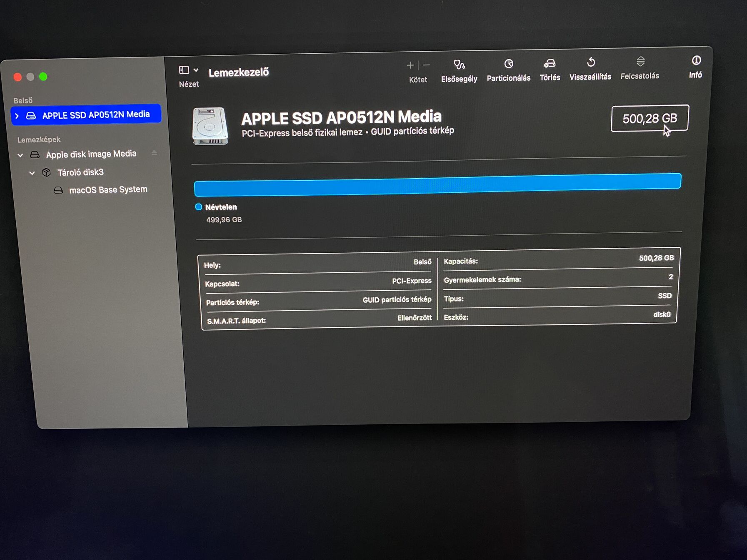Click the Típus SSD value

(x=665, y=296)
